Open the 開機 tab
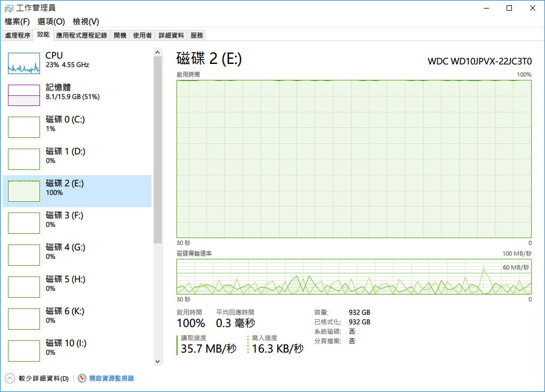545x392 pixels. click(x=120, y=35)
